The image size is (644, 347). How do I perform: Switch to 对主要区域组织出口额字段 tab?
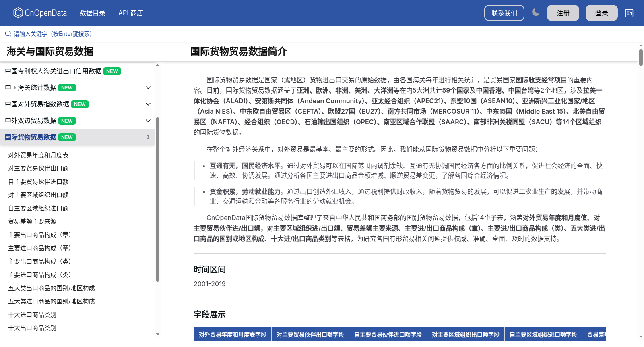(466, 334)
